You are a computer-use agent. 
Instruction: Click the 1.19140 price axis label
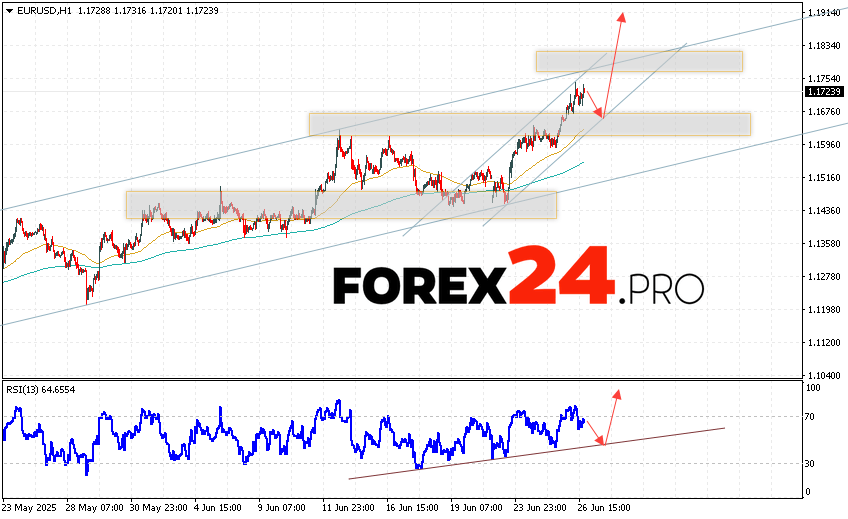(822, 14)
